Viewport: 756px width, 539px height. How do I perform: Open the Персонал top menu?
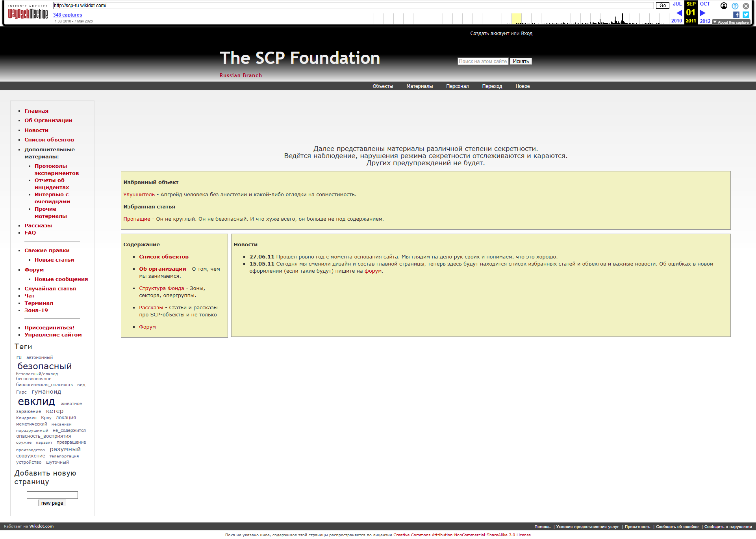[x=457, y=86]
